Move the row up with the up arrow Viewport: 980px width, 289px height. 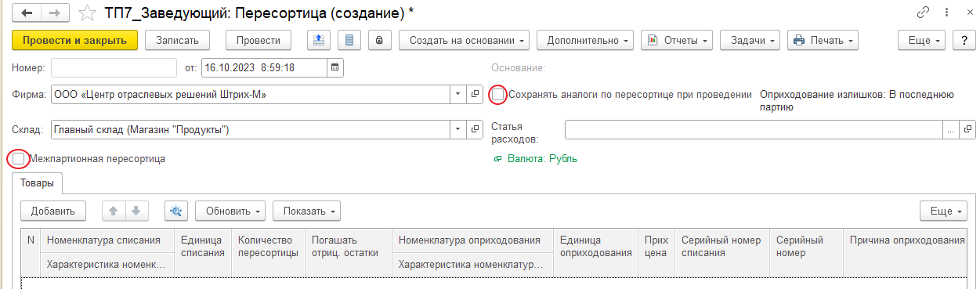(x=113, y=211)
